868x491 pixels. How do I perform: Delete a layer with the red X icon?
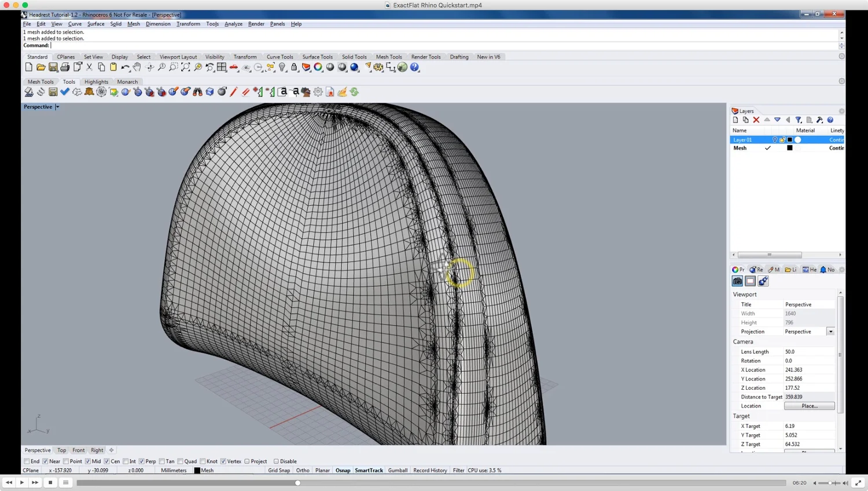click(756, 120)
